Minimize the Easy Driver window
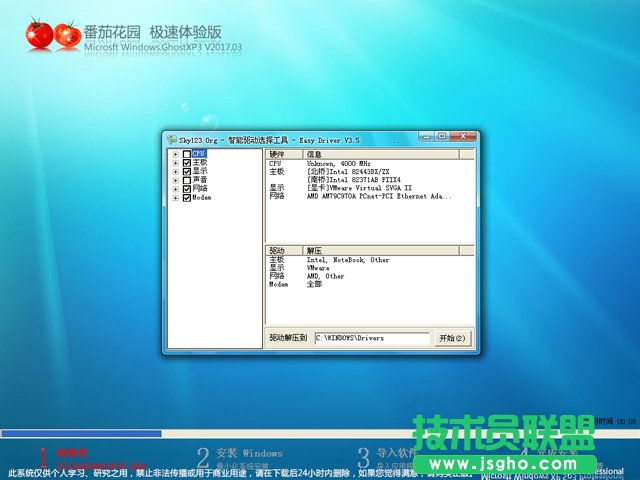 point(427,136)
